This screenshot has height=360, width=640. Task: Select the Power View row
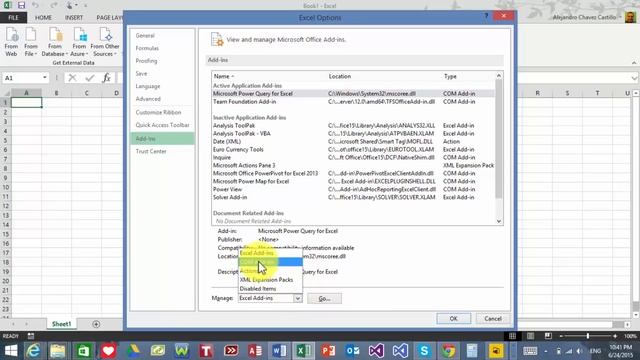(353, 189)
